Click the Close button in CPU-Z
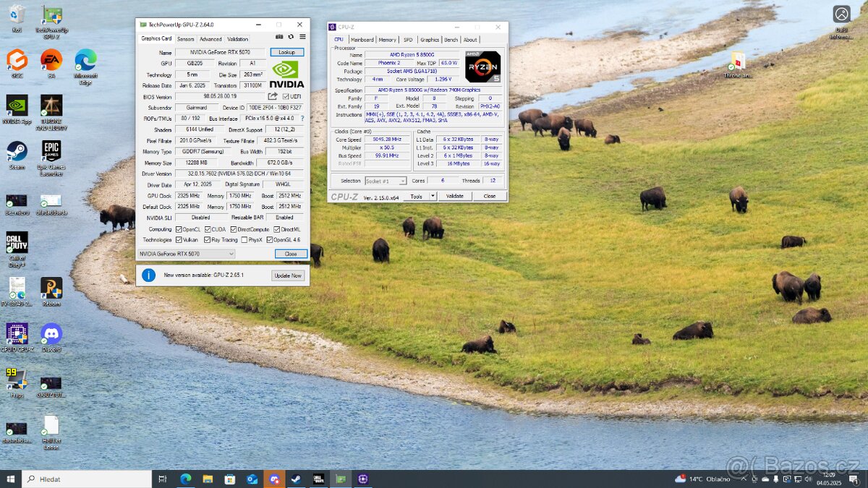 (x=490, y=196)
